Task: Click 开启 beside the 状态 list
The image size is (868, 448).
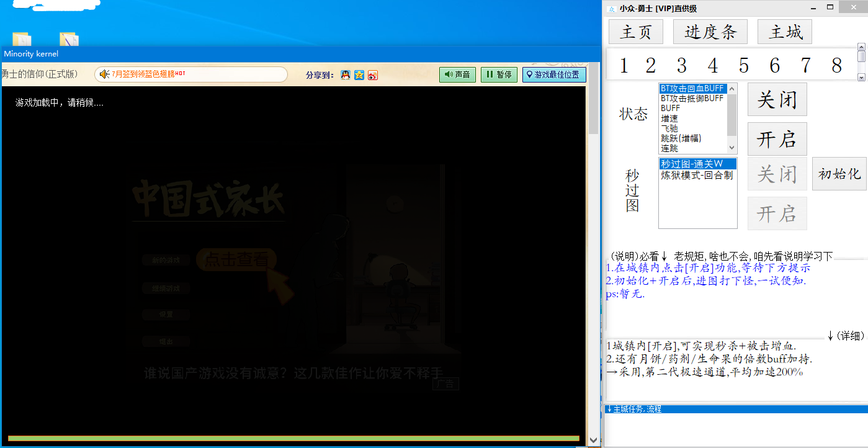Action: pyautogui.click(x=777, y=139)
